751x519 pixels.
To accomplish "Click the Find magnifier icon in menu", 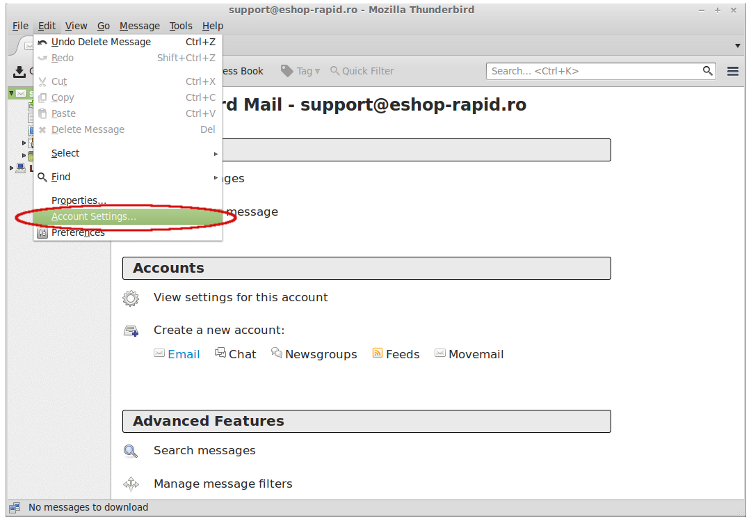I will (x=42, y=177).
